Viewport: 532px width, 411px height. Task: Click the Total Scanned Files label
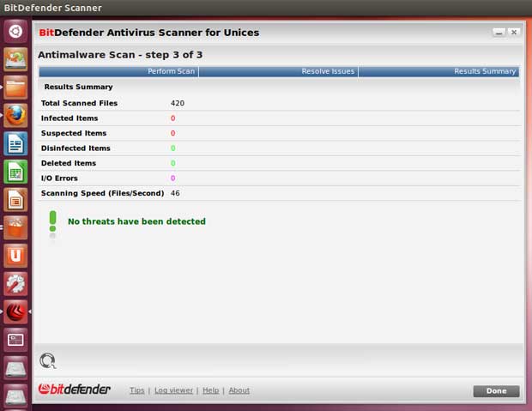80,103
